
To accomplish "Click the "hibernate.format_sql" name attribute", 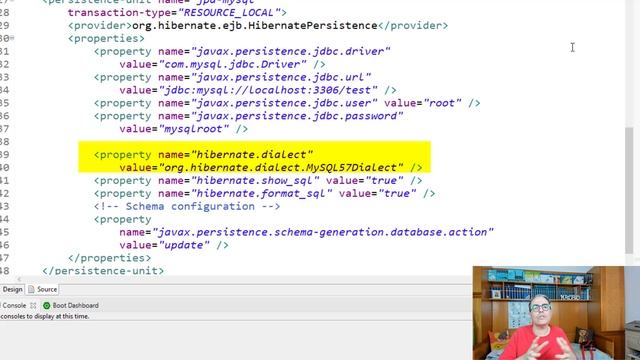I will tap(262, 193).
